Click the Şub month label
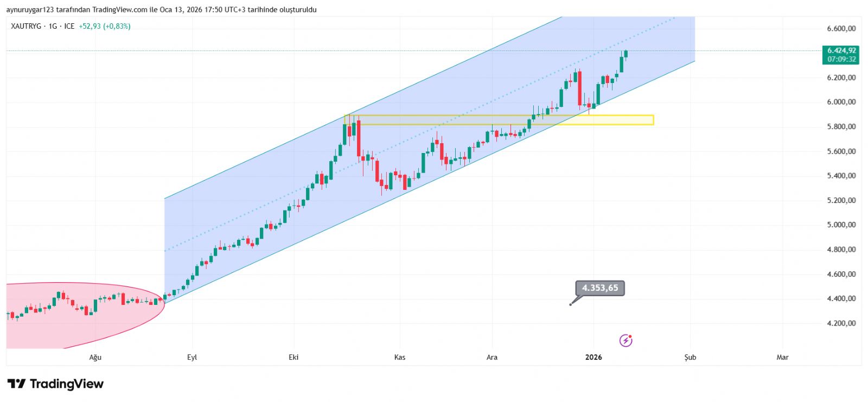The height and width of the screenshot is (402, 868). pos(690,357)
